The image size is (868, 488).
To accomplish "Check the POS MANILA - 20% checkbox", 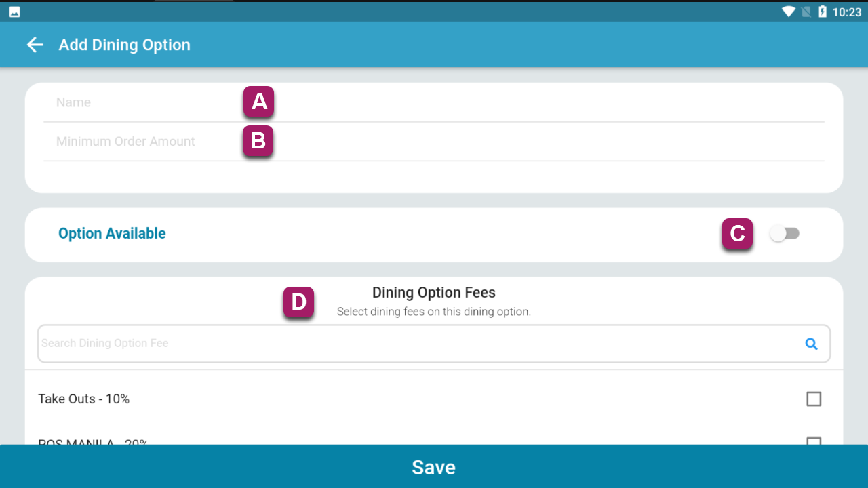I will coord(814,441).
